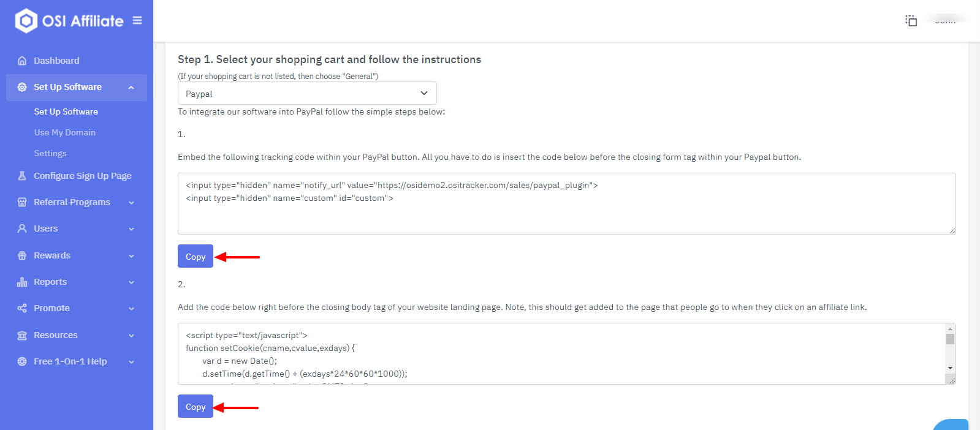Click the Dashboard home icon
The width and height of the screenshot is (980, 430).
[x=22, y=61]
